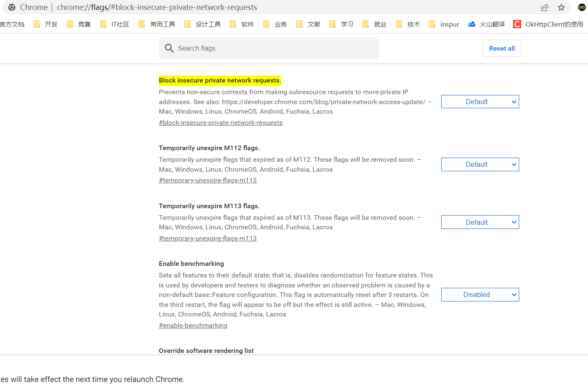Open Enable benchmarking Disabled dropdown
The height and width of the screenshot is (389, 588).
click(x=480, y=294)
